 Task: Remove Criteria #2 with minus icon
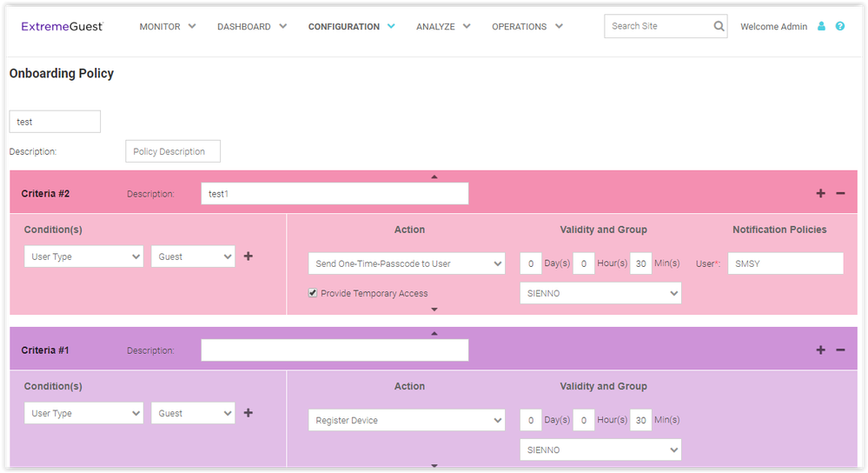[x=840, y=193]
